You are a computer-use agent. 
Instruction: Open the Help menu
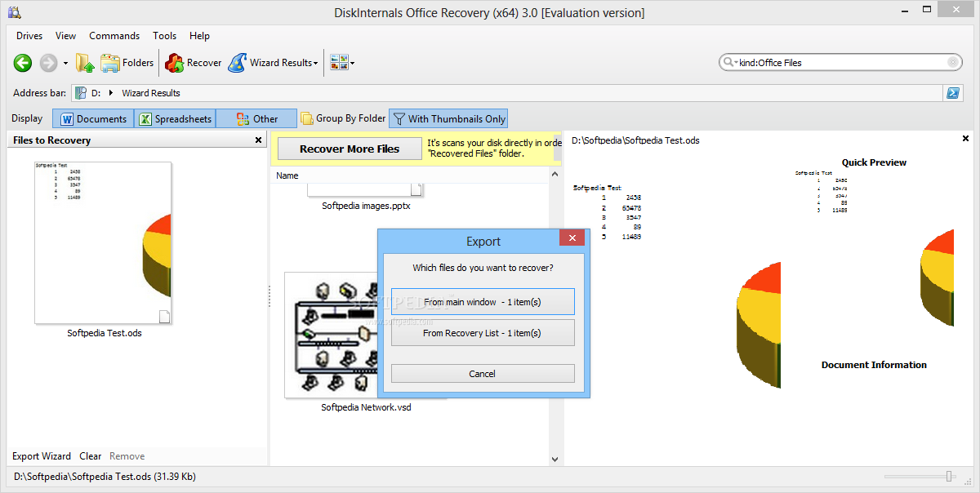click(199, 36)
